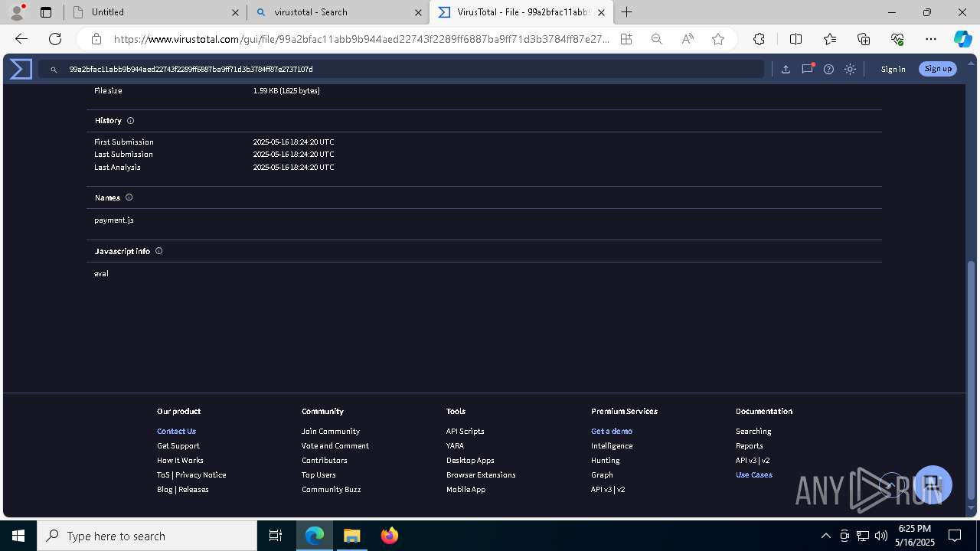Screen dimensions: 980x551
Task: Open a new tab with plus button
Action: coord(626,12)
